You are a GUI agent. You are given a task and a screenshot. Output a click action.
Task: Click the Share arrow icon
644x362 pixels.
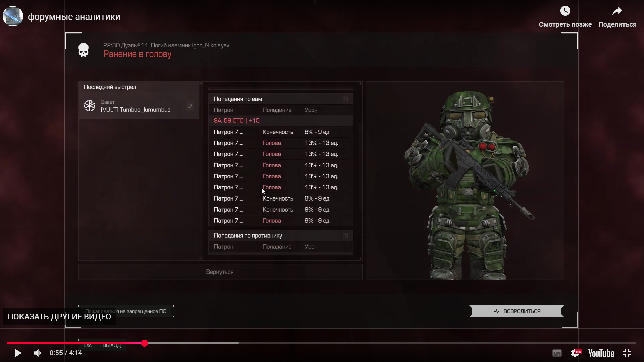(617, 11)
